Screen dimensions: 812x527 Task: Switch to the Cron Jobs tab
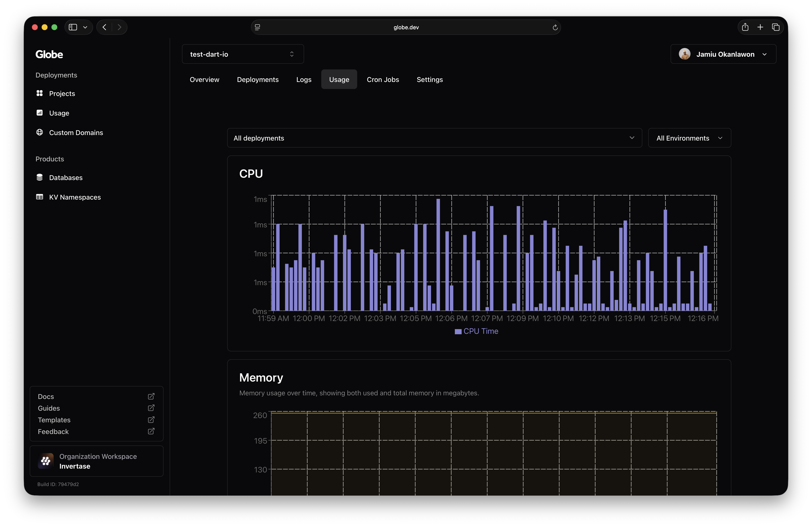[x=382, y=79]
